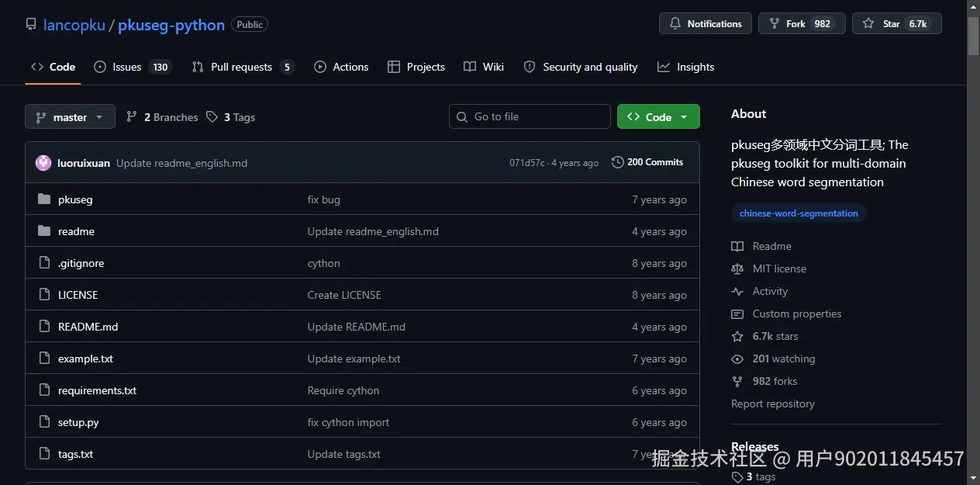The image size is (980, 485).
Task: Open the 'Update tags.txt' commit message
Action: 343,454
